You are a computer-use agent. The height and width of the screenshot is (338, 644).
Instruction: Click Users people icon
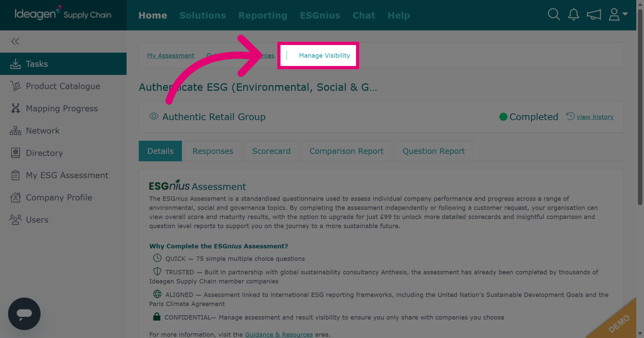pyautogui.click(x=15, y=220)
